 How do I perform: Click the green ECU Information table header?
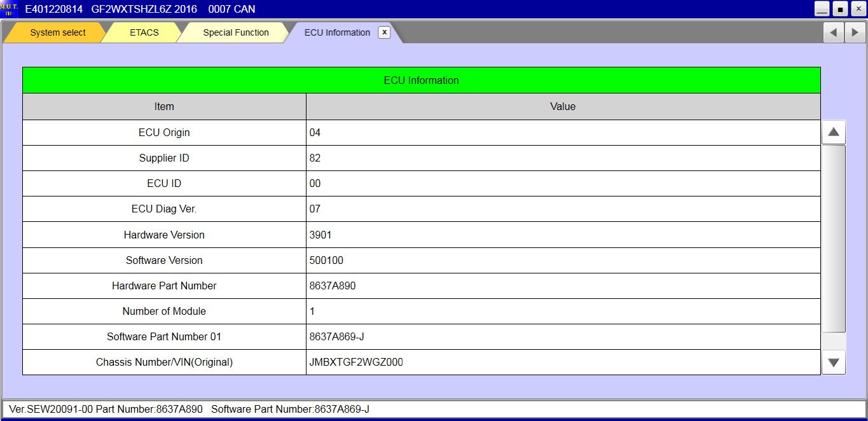pos(422,80)
